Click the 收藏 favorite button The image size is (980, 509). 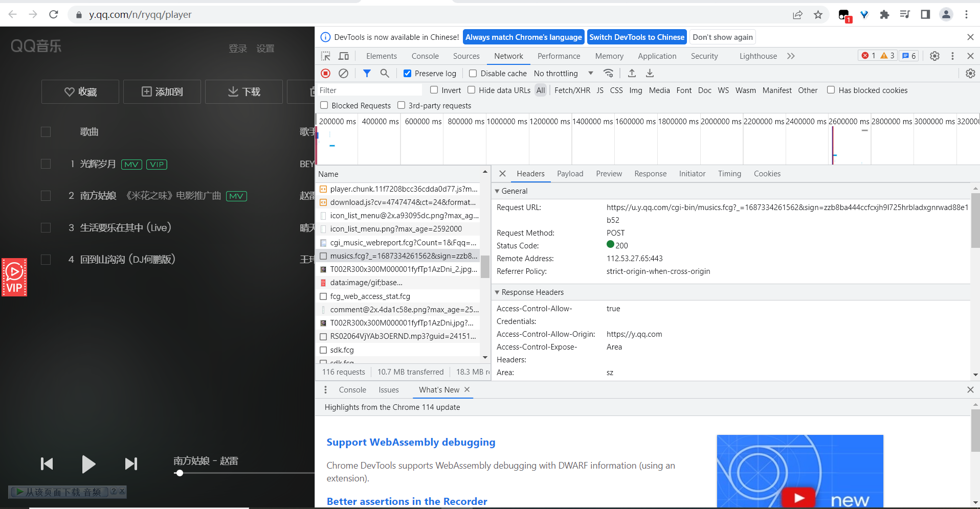[x=80, y=92]
